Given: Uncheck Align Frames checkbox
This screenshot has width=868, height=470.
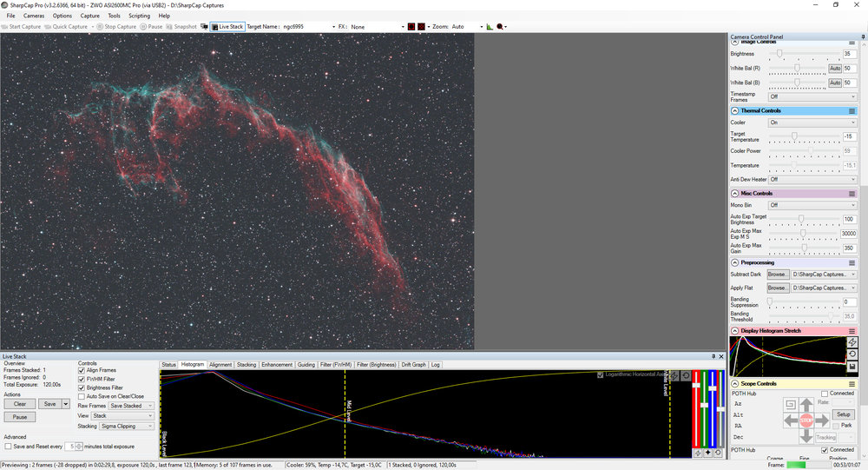Looking at the screenshot, I should (82, 370).
